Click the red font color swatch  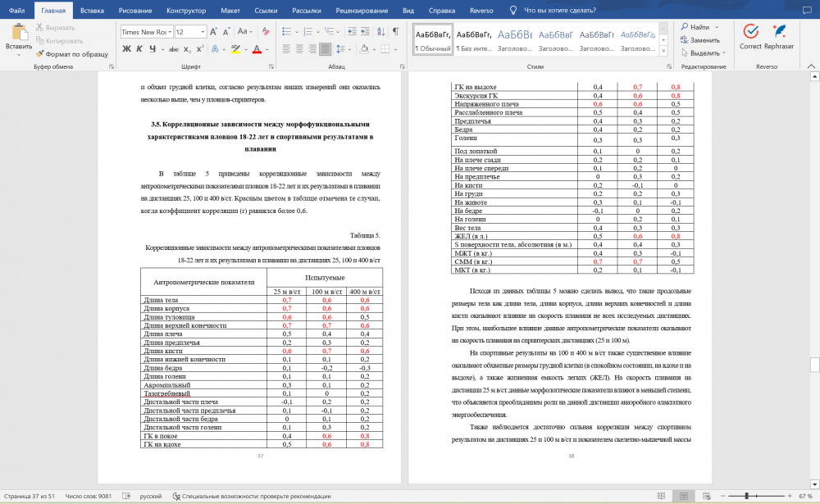[x=257, y=48]
